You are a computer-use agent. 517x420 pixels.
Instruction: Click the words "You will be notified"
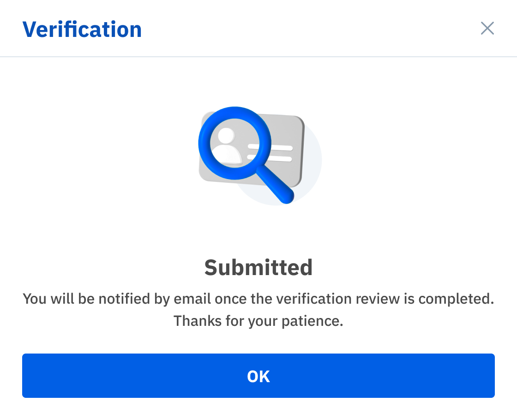(86, 299)
